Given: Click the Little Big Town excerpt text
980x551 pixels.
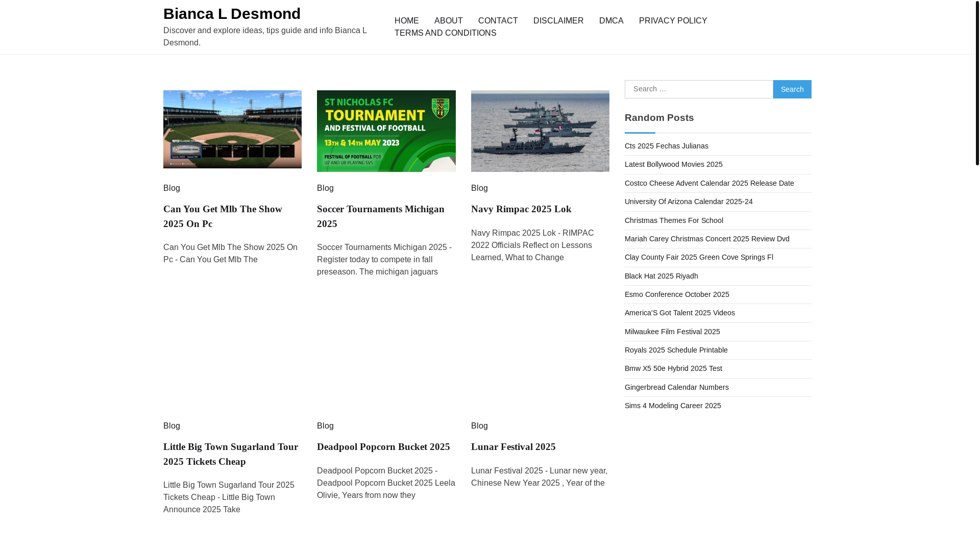Looking at the screenshot, I should [x=229, y=497].
